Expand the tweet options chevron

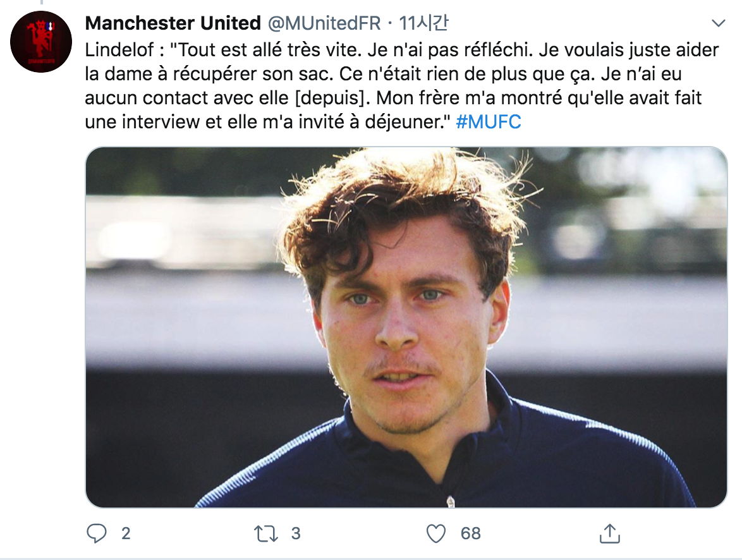[719, 25]
